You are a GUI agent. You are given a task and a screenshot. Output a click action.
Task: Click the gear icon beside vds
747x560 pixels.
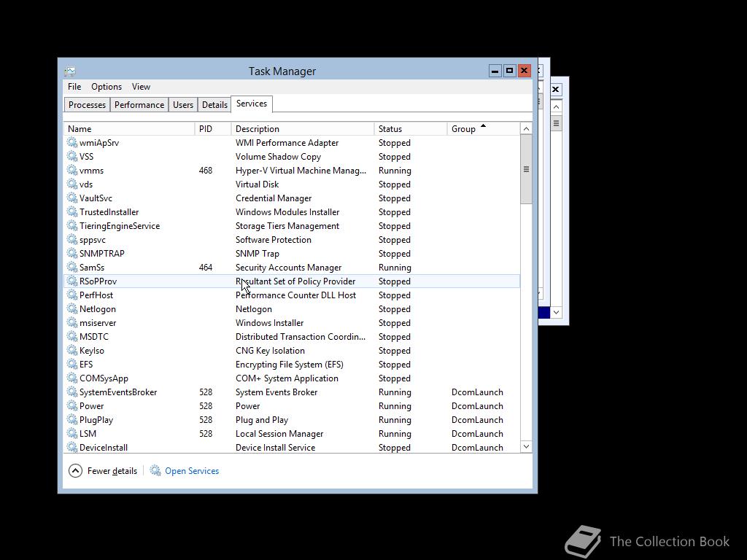click(72, 184)
